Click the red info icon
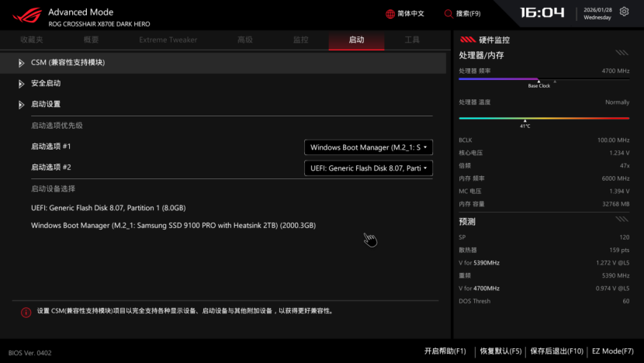The image size is (644, 363). (x=26, y=312)
